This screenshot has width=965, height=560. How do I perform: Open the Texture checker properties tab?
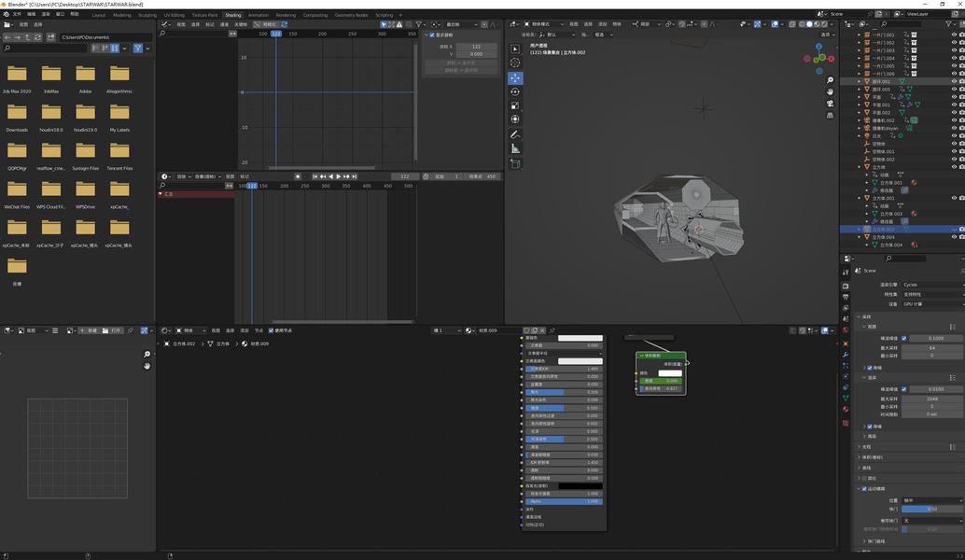click(846, 423)
